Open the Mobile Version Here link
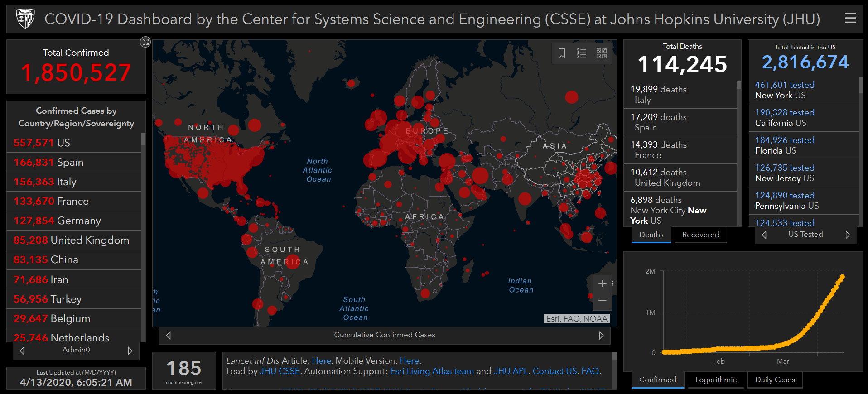Viewport: 868px width, 394px height. click(409, 361)
